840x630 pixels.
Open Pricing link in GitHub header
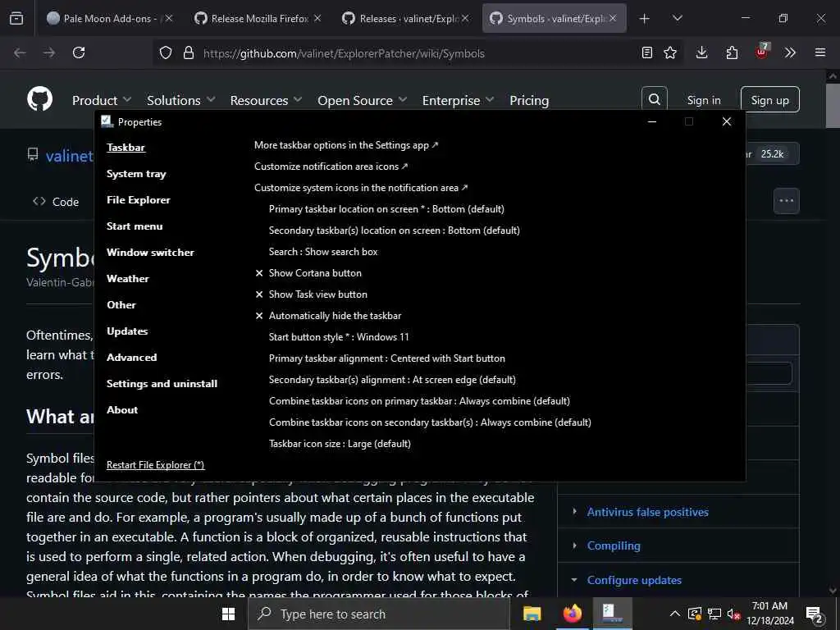click(529, 100)
